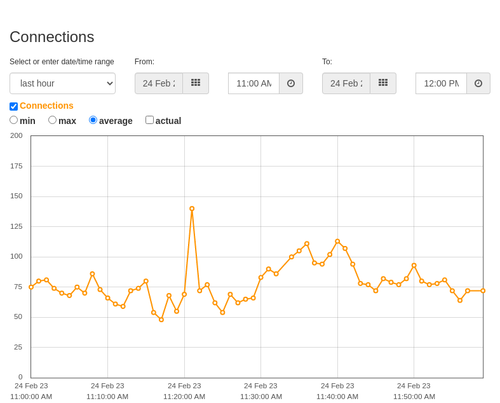The width and height of the screenshot is (500, 403).
Task: Open the To time clock picker icon
Action: (x=478, y=83)
